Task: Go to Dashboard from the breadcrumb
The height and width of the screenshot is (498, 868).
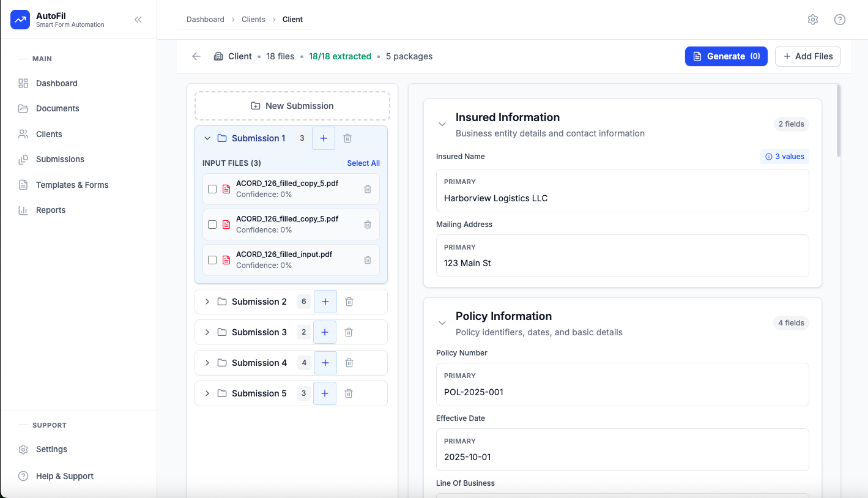Action: click(x=205, y=19)
